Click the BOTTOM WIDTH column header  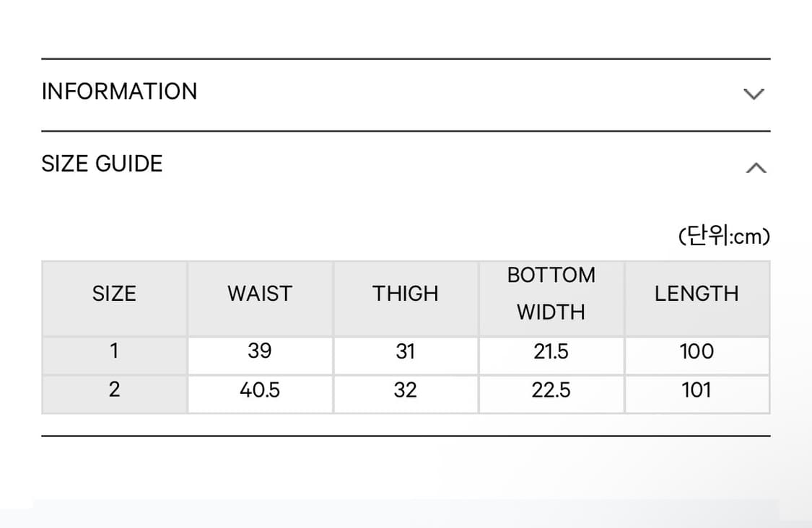pyautogui.click(x=551, y=294)
